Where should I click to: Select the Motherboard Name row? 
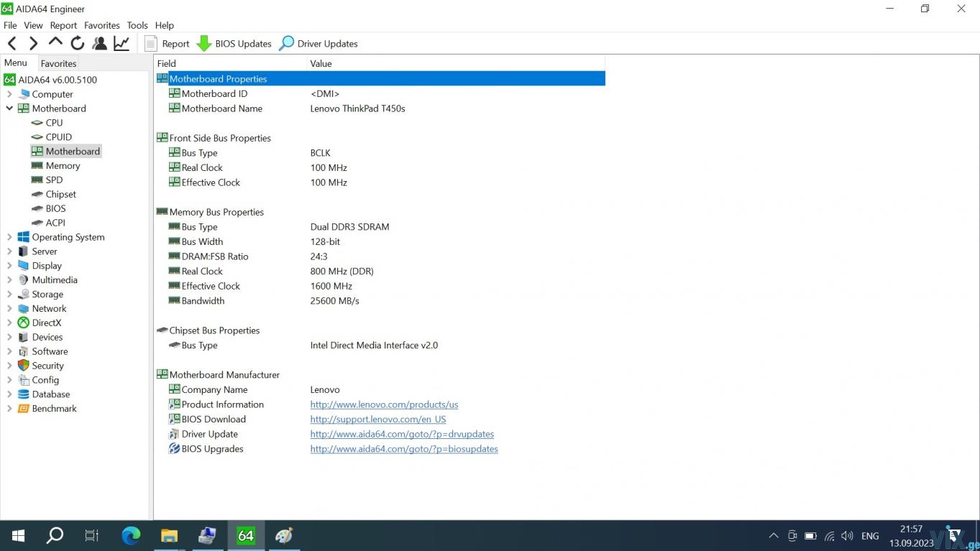380,108
